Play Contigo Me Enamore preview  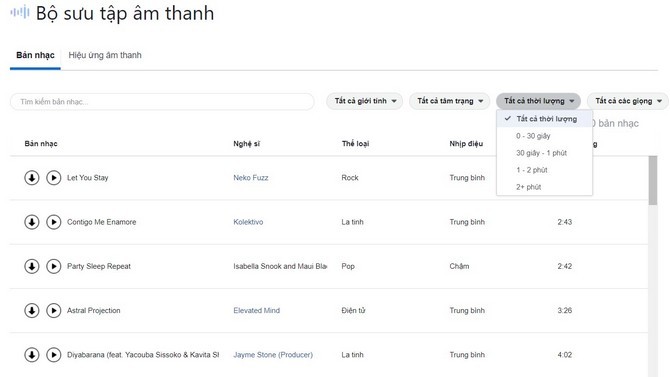pos(53,222)
